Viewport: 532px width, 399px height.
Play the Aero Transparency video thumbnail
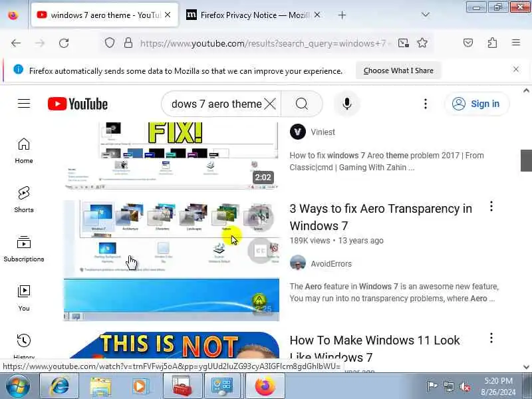click(x=172, y=260)
